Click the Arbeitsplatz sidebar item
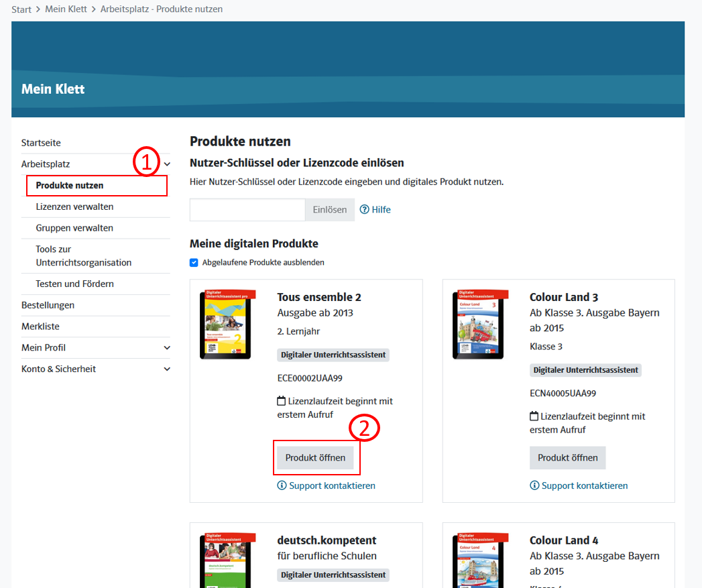 coord(46,164)
